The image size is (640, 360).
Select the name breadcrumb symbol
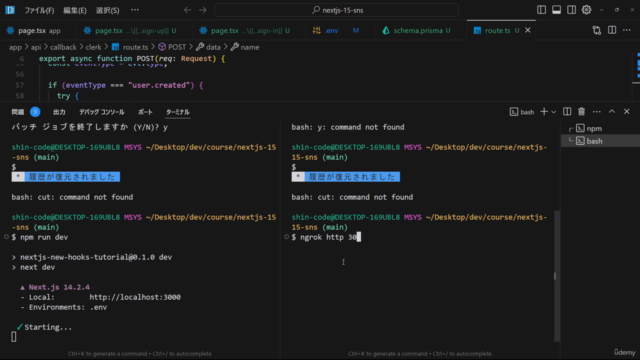coord(245,47)
